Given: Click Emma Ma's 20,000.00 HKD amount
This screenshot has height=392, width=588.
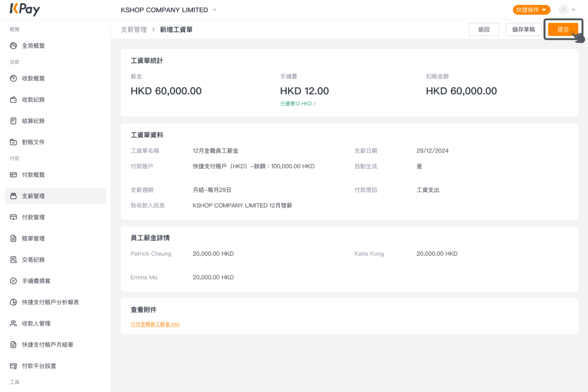Looking at the screenshot, I should [213, 277].
